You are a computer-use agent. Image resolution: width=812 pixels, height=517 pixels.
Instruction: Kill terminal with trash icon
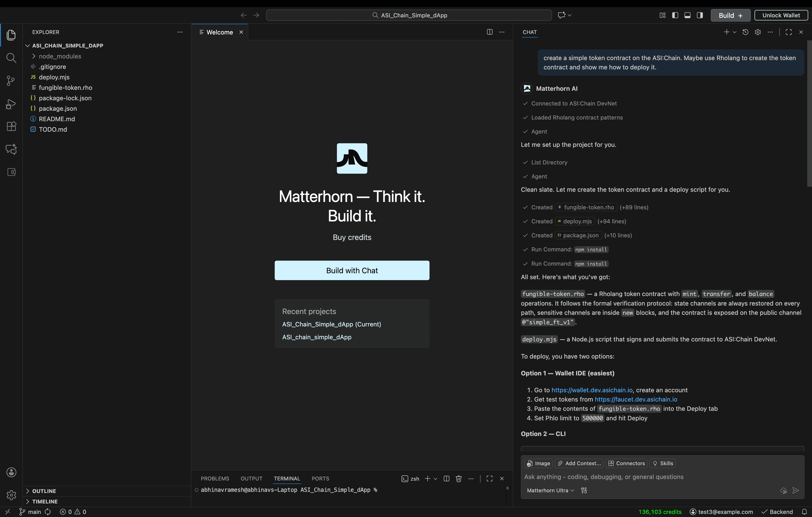click(x=459, y=479)
